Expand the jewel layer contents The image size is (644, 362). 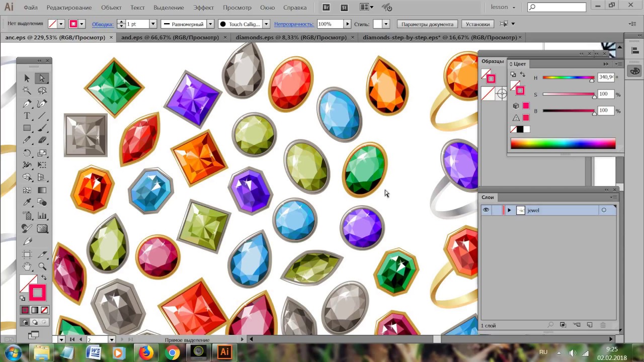[509, 210]
